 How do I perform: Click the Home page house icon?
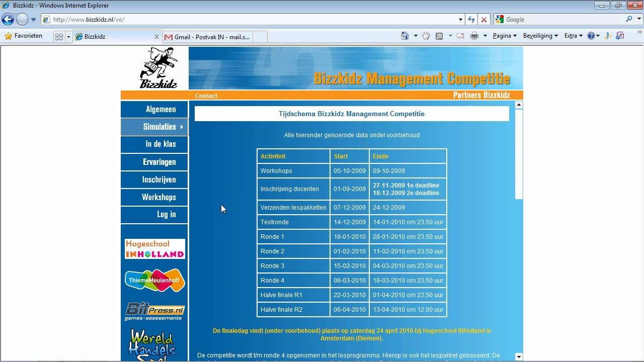(405, 36)
